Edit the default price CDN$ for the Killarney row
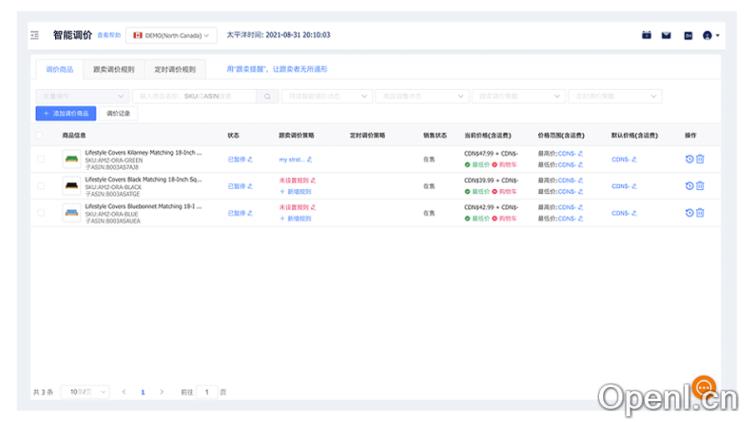The image size is (750, 422). [634, 159]
